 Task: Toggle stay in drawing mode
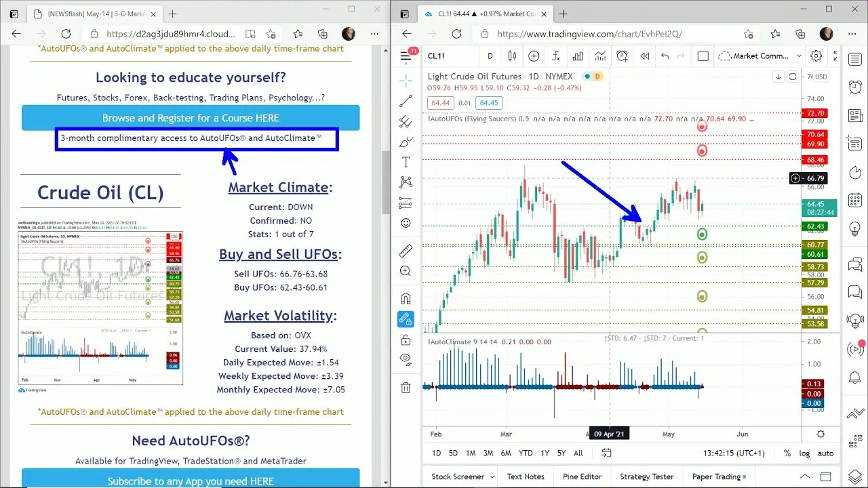(406, 319)
